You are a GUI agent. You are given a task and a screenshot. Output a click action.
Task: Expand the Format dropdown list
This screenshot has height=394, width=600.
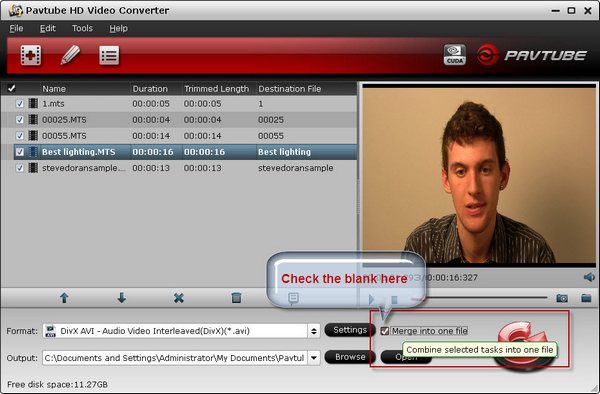point(314,331)
